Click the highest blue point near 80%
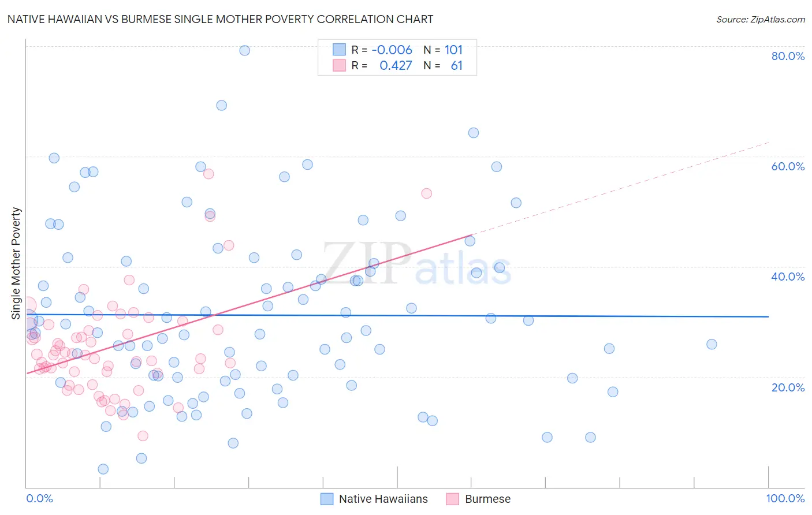This screenshot has width=812, height=515. click(244, 50)
